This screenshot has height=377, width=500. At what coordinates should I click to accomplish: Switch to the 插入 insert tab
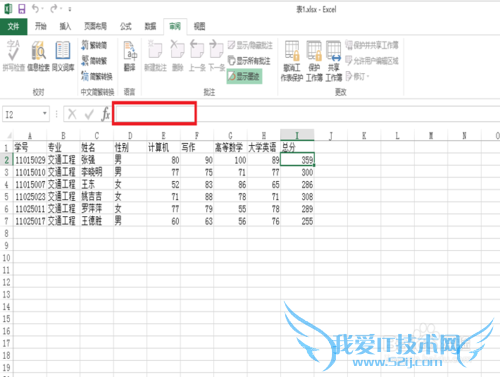tap(65, 26)
